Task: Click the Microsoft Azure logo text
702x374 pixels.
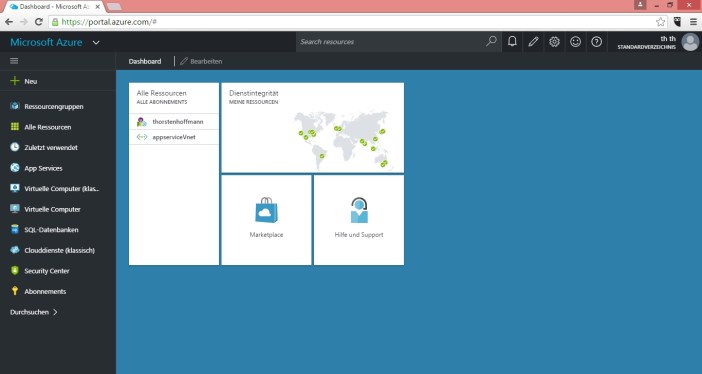Action: [46, 42]
